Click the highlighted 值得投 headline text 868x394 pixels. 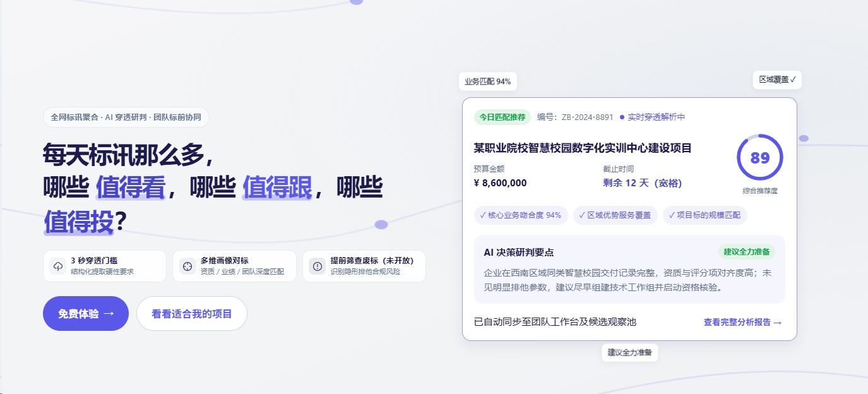pos(79,222)
